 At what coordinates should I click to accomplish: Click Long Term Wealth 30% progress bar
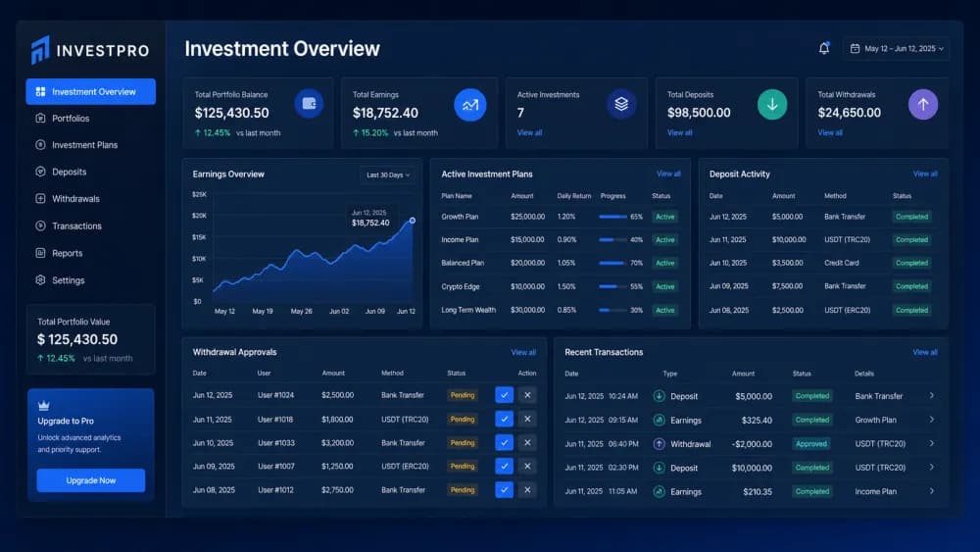(612, 310)
